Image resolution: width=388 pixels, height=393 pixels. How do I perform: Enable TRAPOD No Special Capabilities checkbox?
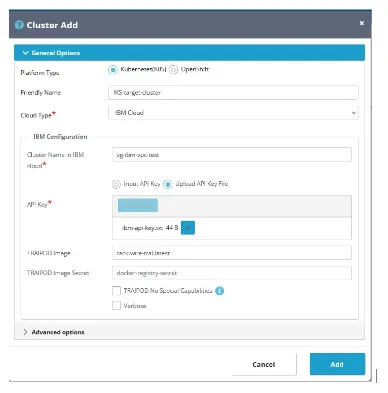point(116,291)
